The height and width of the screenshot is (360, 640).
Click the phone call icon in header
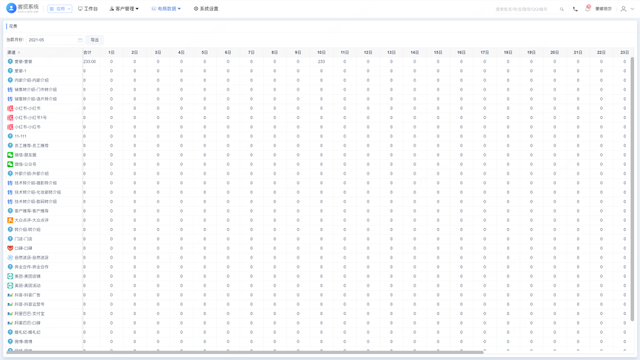click(x=575, y=9)
